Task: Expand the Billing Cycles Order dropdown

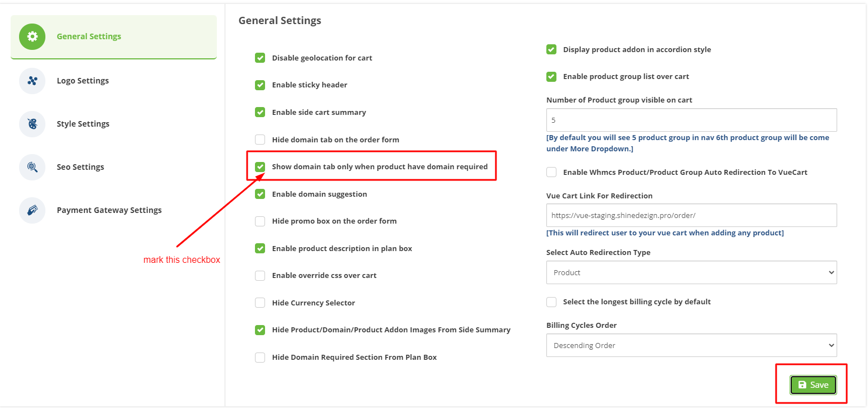Action: pos(691,345)
